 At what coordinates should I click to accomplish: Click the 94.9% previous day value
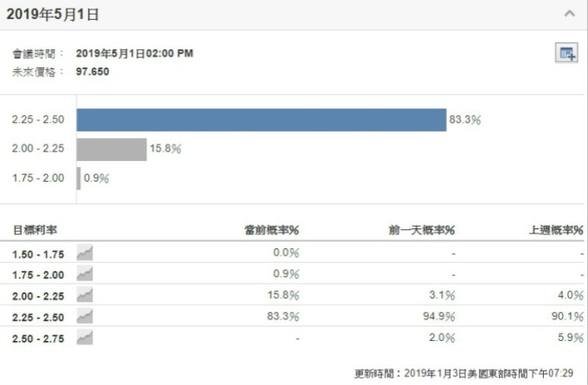pyautogui.click(x=438, y=317)
